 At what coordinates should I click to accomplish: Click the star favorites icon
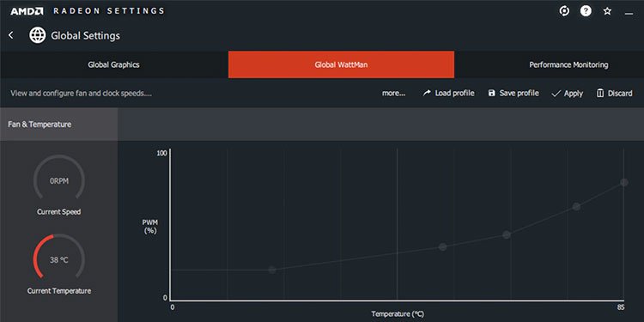(x=607, y=11)
